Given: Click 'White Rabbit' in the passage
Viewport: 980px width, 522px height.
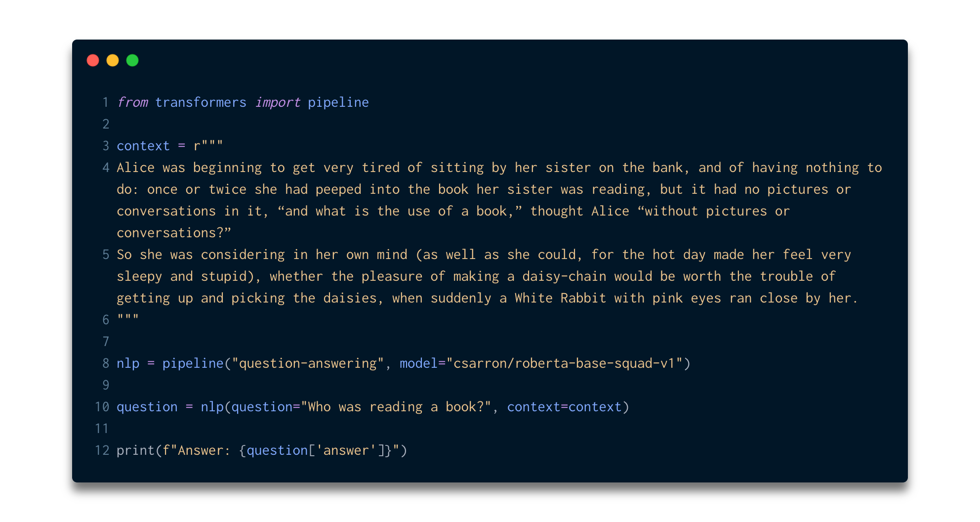Looking at the screenshot, I should click(560, 298).
